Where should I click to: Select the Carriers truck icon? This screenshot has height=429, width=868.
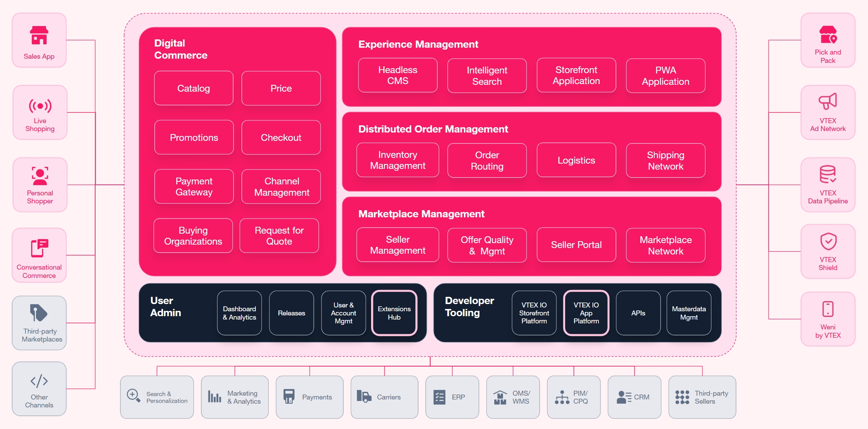tap(364, 396)
